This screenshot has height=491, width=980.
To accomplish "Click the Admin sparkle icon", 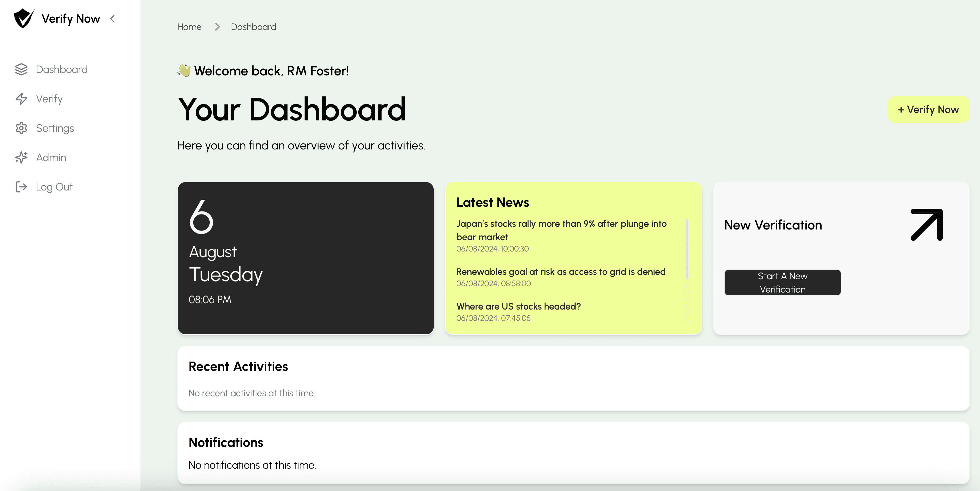I will tap(21, 157).
